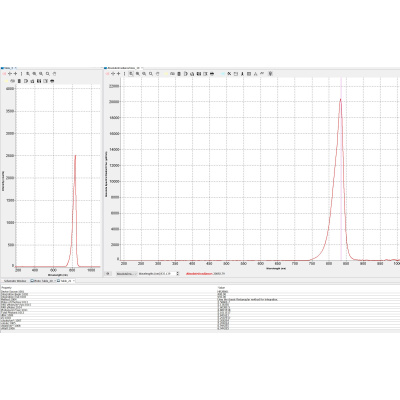This screenshot has height=400, width=400.
Task: Click the print icon in the large graph toolbar
Action: [x=212, y=74]
